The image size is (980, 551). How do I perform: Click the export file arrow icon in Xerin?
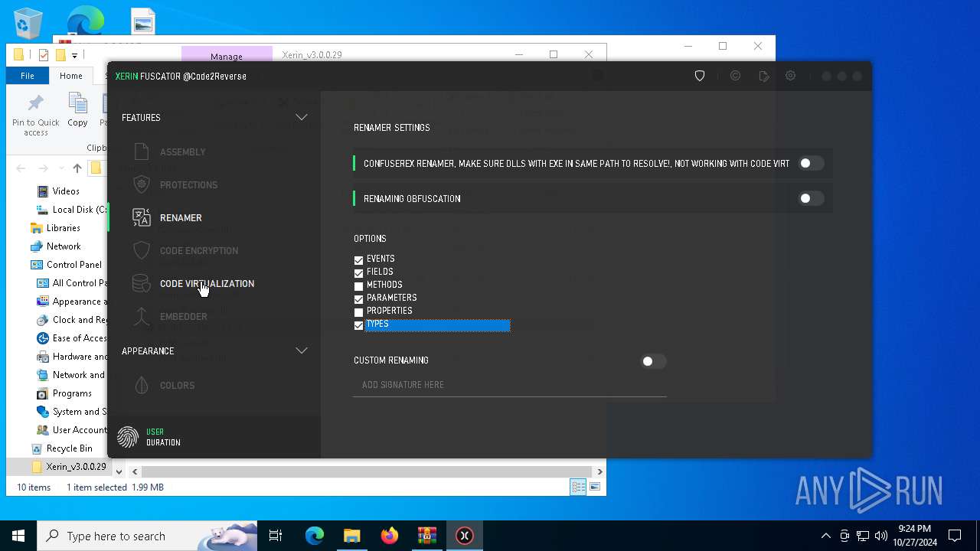763,77
